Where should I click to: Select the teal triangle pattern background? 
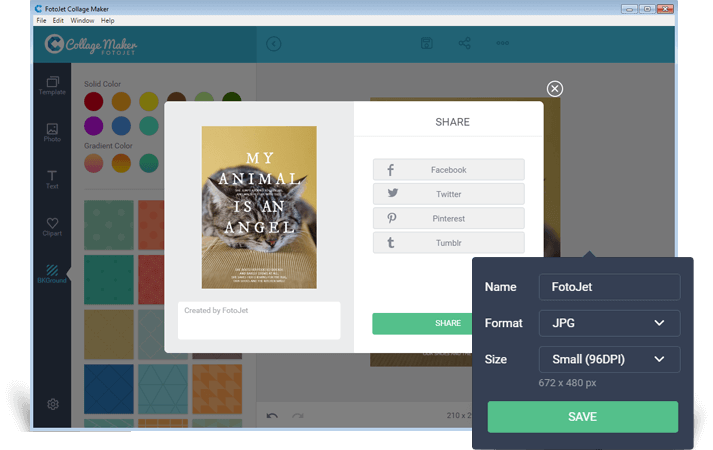[x=163, y=389]
